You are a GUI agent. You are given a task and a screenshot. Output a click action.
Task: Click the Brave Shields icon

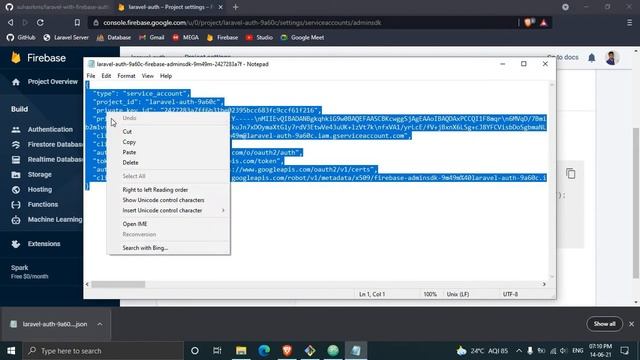pyautogui.click(x=528, y=22)
